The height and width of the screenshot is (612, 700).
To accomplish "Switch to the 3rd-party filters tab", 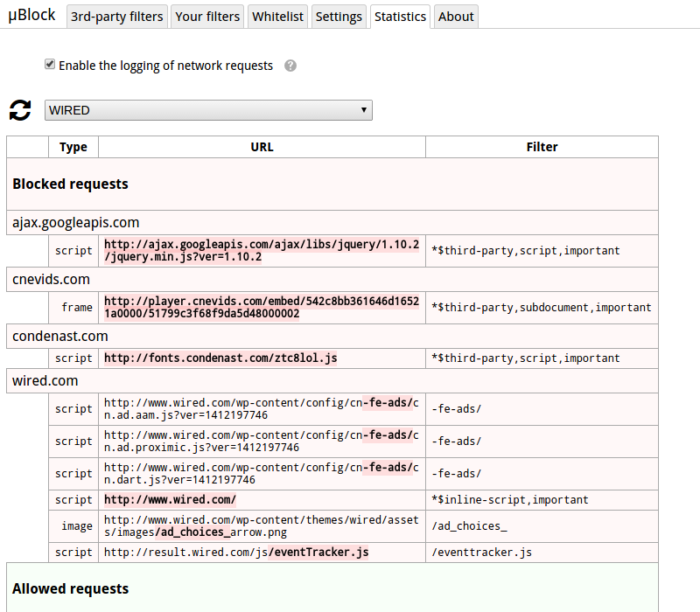I will (117, 17).
